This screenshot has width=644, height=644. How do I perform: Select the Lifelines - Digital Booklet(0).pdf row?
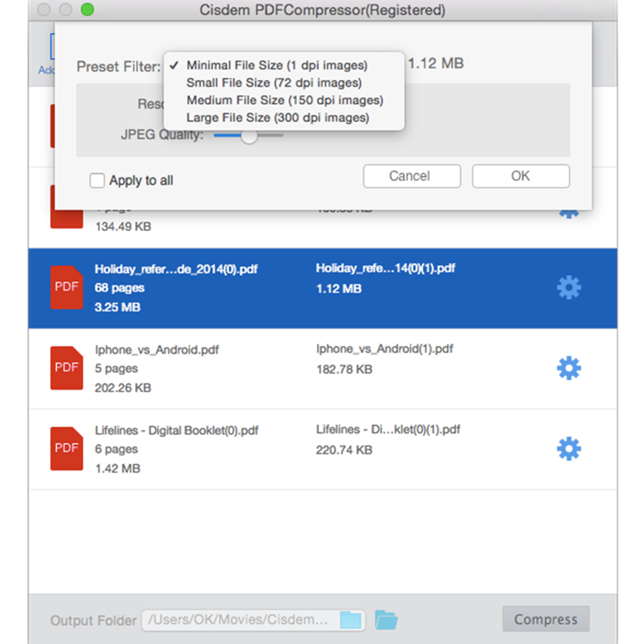(322, 449)
